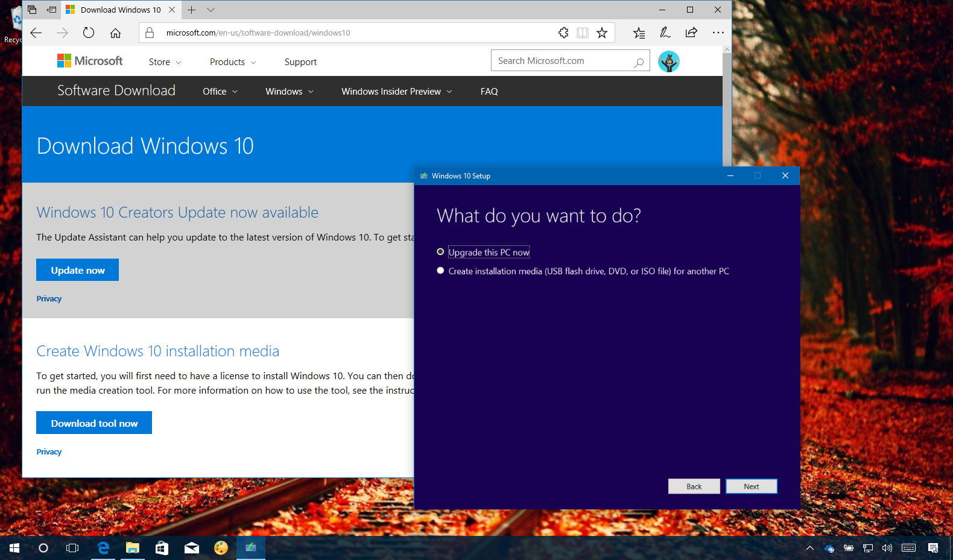Click the Edge forward arrow
The height and width of the screenshot is (560, 953).
tap(62, 33)
